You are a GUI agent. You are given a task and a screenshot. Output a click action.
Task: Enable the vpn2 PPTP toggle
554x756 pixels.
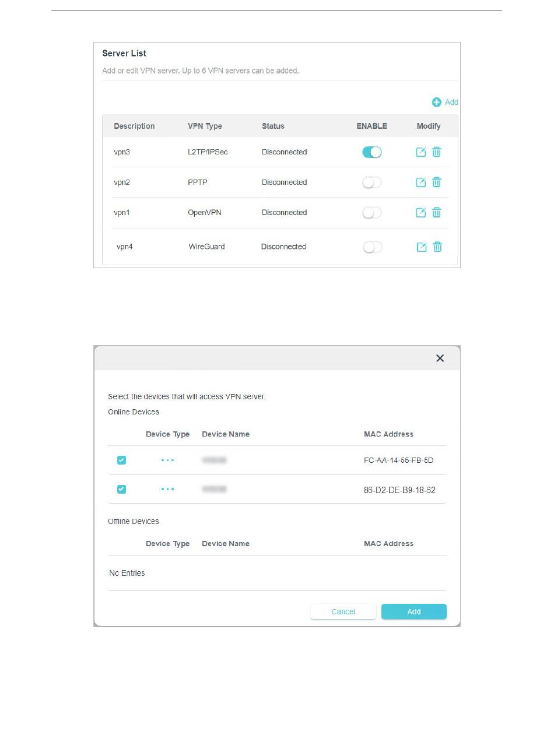(371, 182)
